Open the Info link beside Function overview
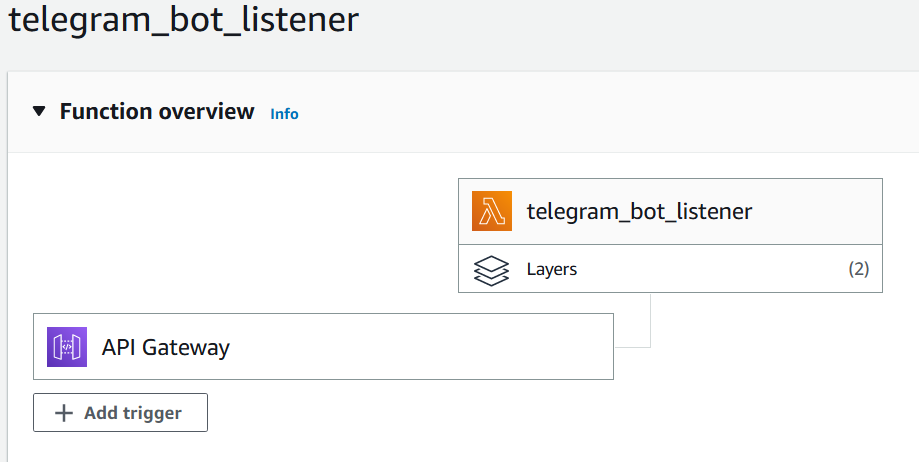 click(x=284, y=114)
